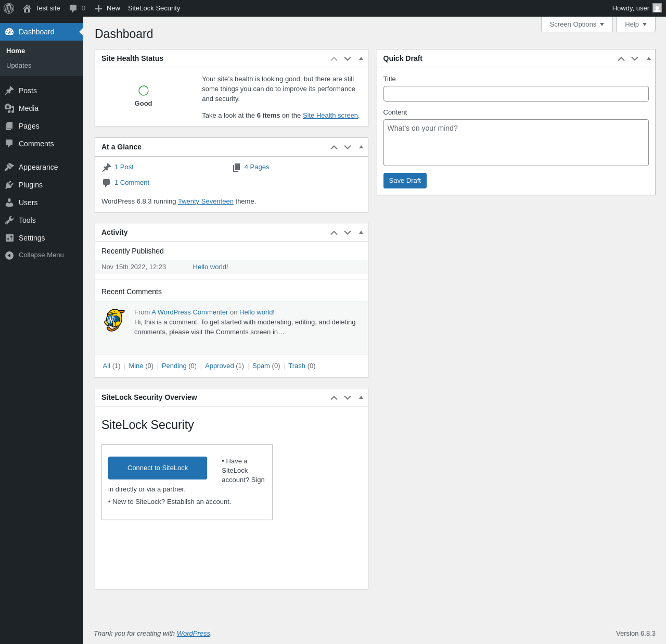Collapse the Site Health Status panel
Screen dimensions: 666x644
361,58
